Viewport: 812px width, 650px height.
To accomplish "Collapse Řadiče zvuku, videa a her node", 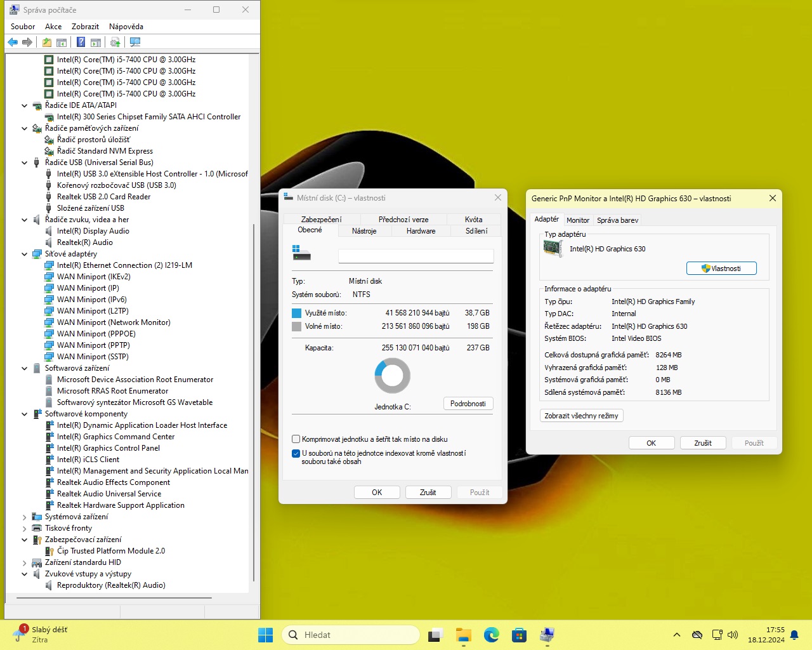I will tap(25, 220).
